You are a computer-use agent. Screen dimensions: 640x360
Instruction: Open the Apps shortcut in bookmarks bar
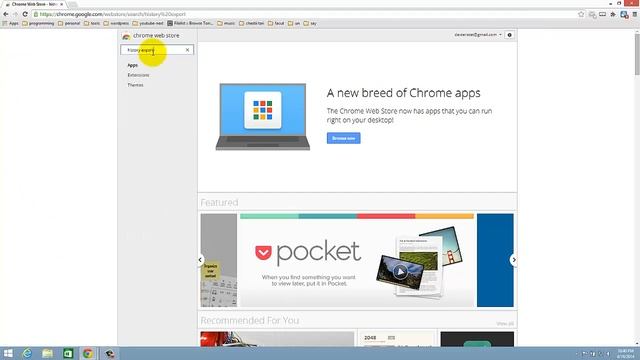tap(11, 23)
